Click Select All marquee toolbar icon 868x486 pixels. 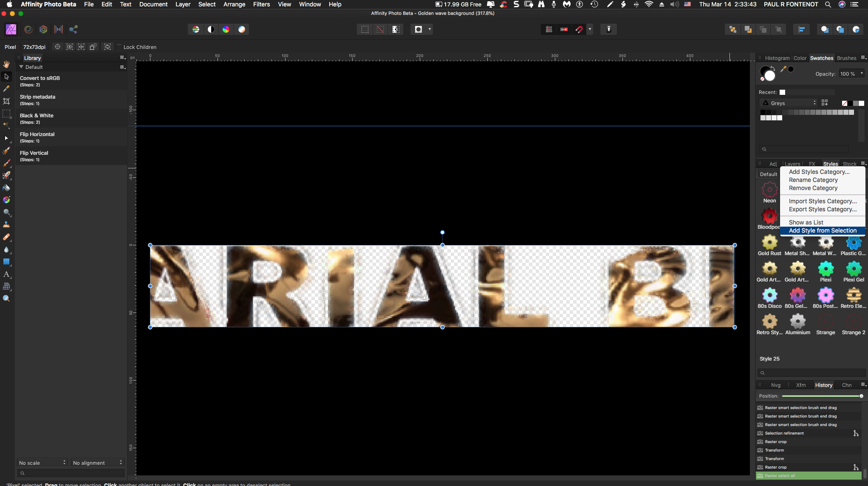pos(365,29)
